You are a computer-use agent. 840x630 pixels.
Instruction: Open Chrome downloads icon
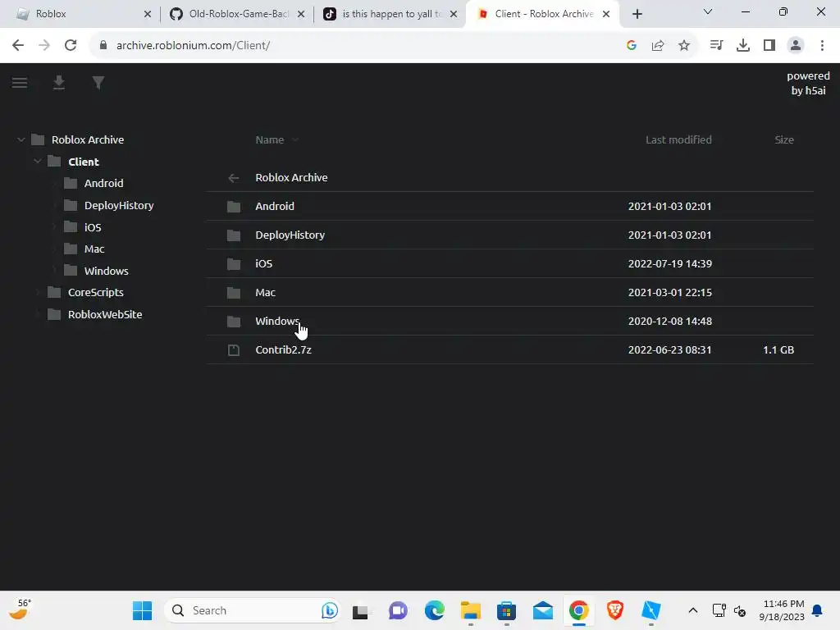point(743,46)
